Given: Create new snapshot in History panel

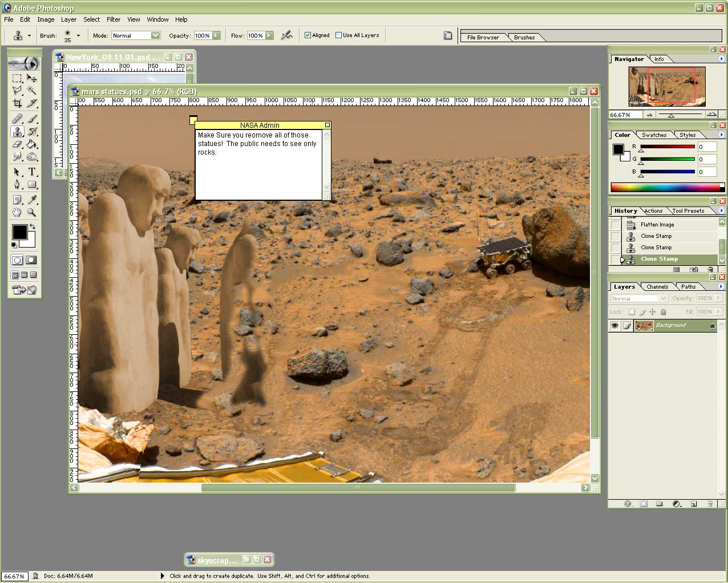Looking at the screenshot, I should point(694,269).
